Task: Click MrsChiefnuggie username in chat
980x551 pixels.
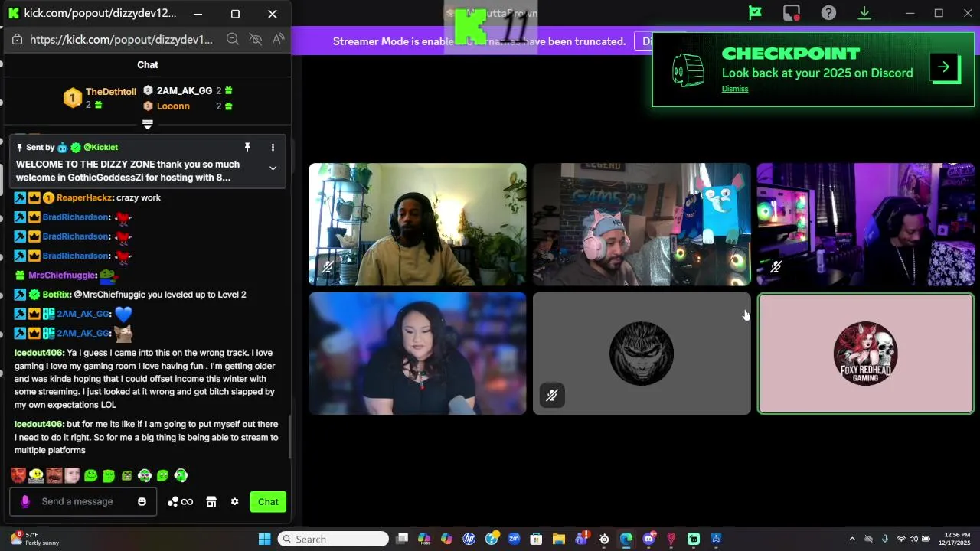Action: (x=62, y=275)
